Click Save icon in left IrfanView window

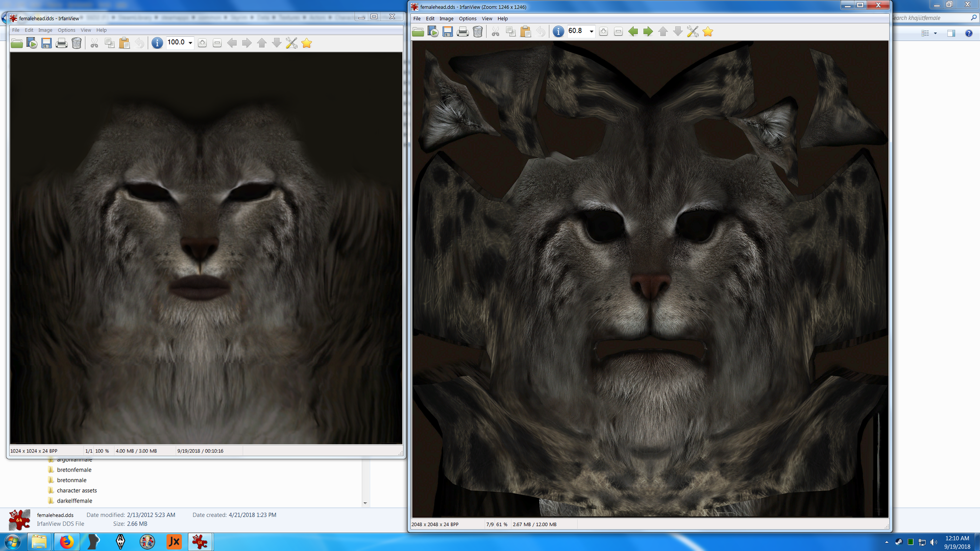tap(46, 43)
